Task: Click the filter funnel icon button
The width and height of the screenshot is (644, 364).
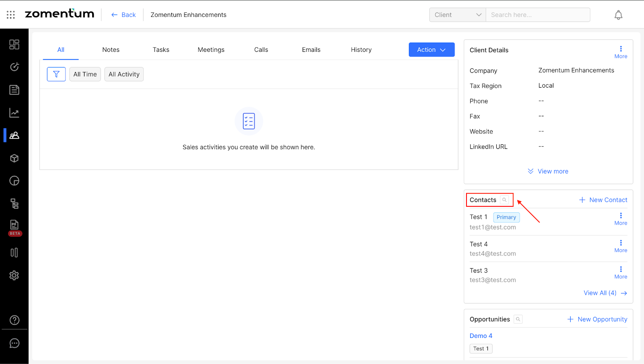Action: pos(56,74)
